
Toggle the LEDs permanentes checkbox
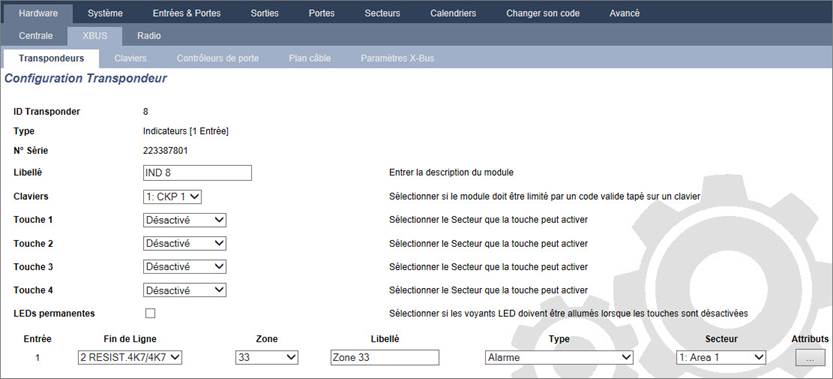point(150,314)
